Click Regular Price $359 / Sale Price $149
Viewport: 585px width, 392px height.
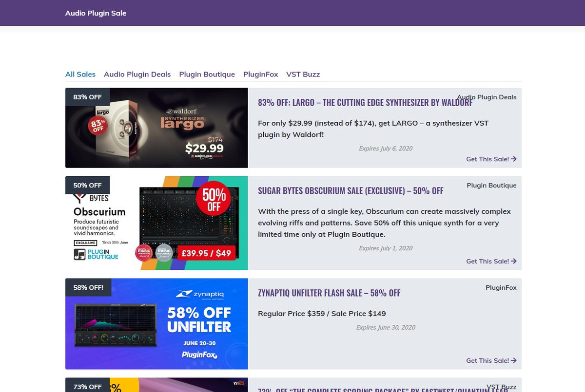tap(322, 314)
